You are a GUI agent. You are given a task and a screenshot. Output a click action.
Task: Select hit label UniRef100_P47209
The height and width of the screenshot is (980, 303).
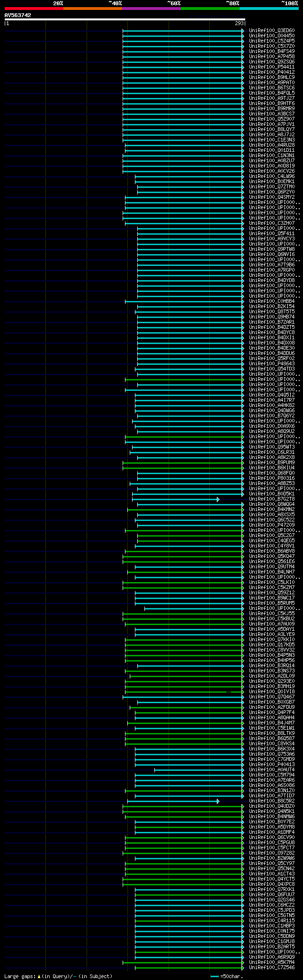click(x=272, y=525)
